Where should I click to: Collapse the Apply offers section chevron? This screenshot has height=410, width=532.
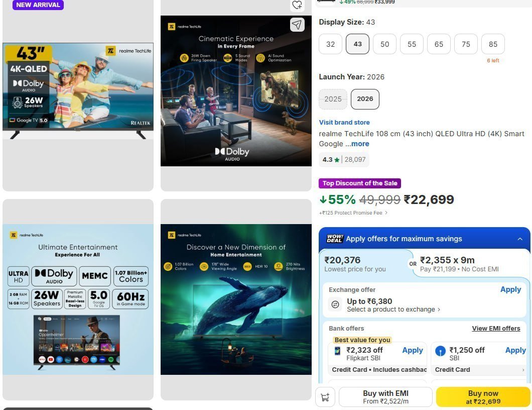coord(520,239)
